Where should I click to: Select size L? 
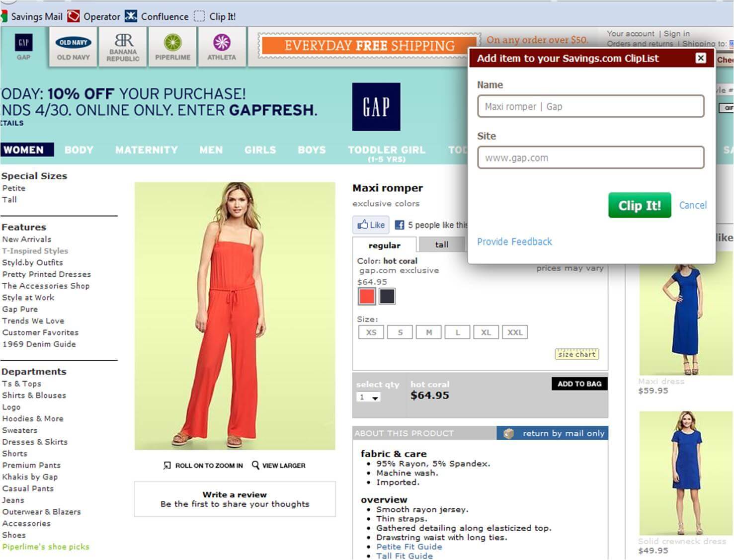point(458,332)
